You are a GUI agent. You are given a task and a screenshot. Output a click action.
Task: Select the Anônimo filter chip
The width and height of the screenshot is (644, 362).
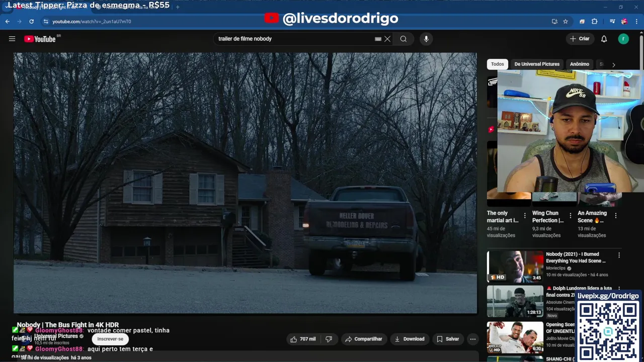pos(580,64)
